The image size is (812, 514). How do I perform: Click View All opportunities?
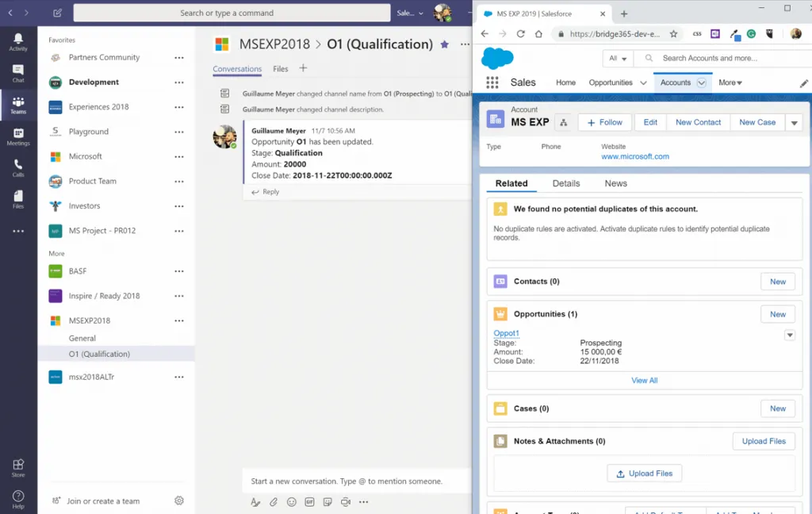[x=644, y=380]
